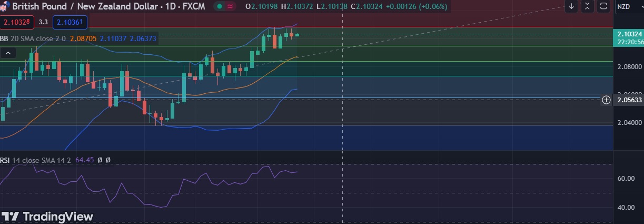Click the TradingView logo

pyautogui.click(x=47, y=216)
